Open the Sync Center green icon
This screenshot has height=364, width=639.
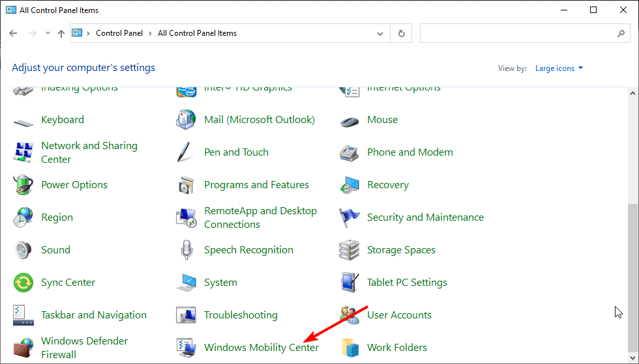click(x=23, y=283)
